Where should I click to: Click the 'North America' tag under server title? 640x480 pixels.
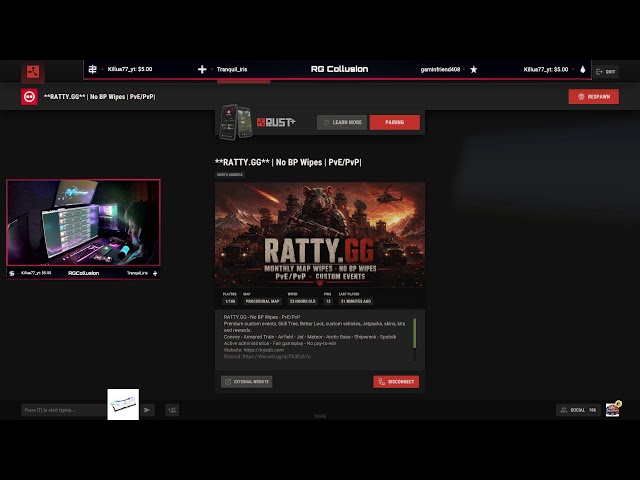(230, 175)
